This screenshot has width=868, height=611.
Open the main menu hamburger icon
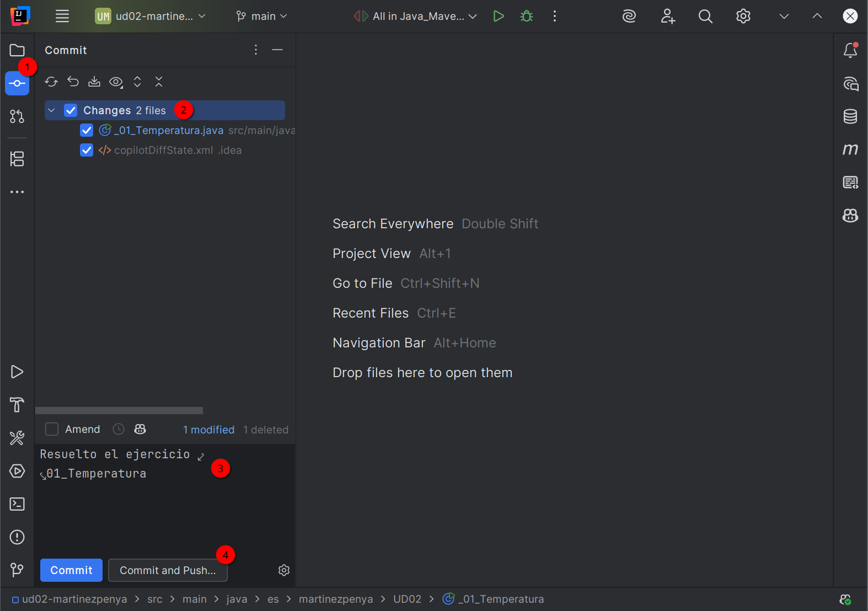(62, 16)
